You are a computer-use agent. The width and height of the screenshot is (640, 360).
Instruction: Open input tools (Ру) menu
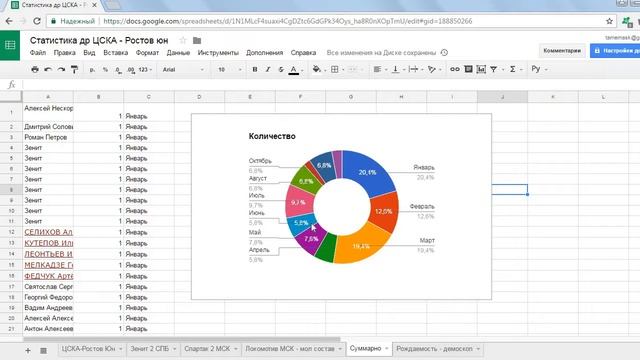point(536,69)
